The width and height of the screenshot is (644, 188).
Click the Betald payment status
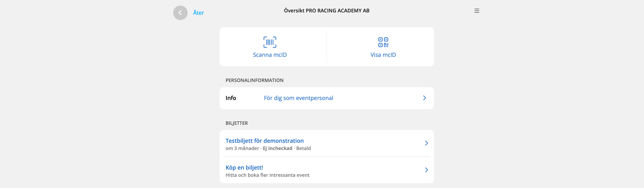click(304, 148)
